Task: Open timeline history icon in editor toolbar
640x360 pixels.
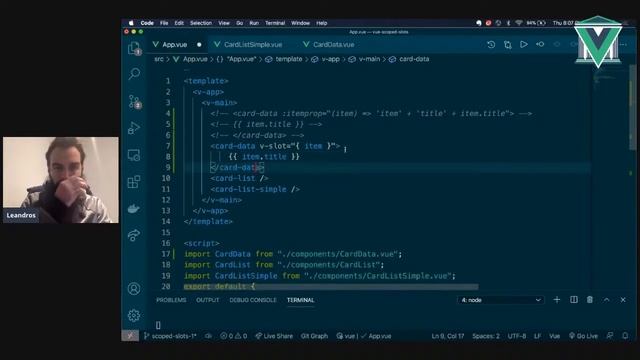Action: [491, 44]
